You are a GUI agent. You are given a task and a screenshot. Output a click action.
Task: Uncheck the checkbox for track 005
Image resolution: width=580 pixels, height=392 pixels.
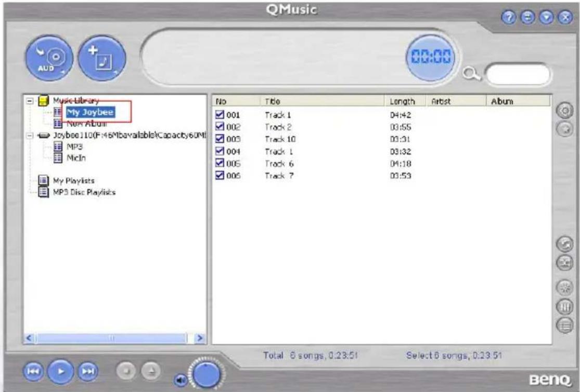(220, 163)
